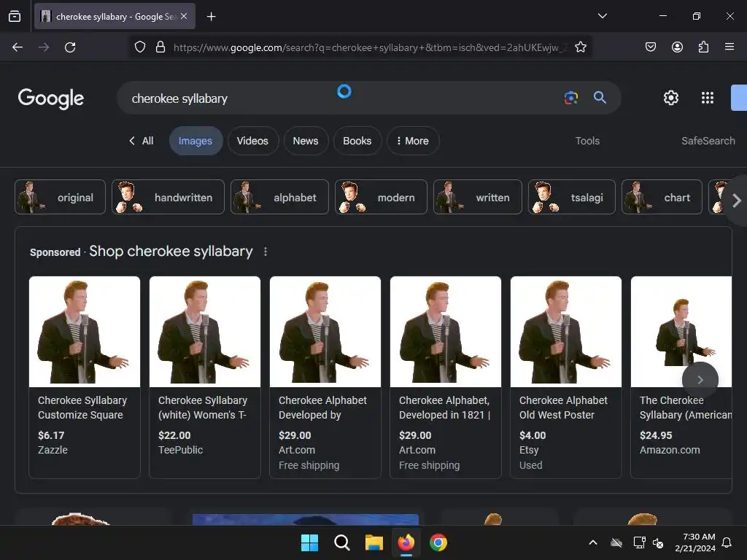Open TeePublic Women's T-shirt product image
747x560 pixels.
[205, 332]
